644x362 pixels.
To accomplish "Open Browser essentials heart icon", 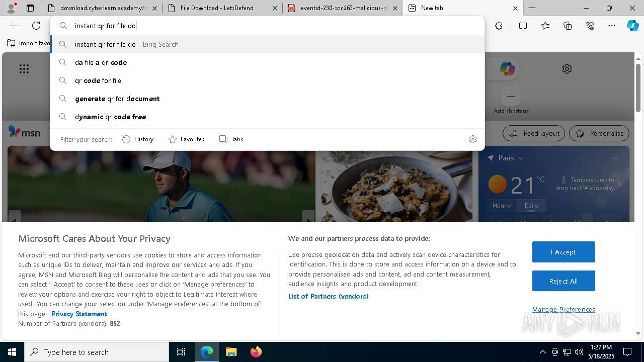I will [x=590, y=26].
